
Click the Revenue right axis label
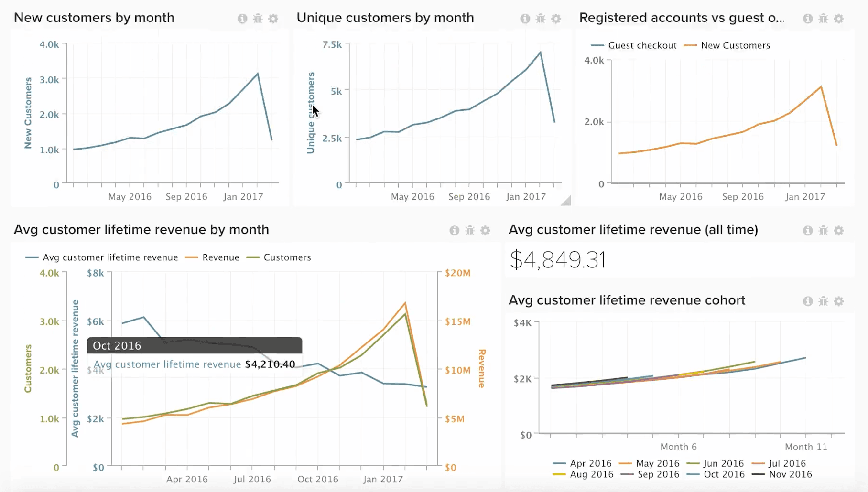[x=482, y=368]
